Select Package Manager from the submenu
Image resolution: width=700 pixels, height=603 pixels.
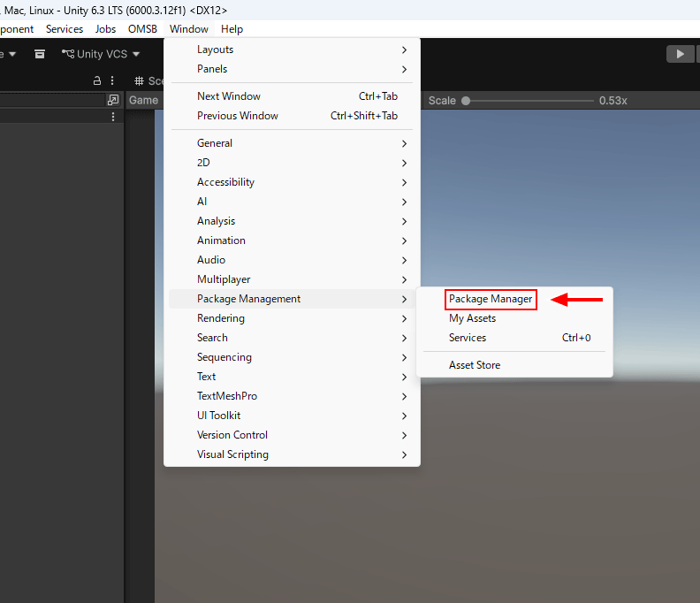[x=491, y=299]
